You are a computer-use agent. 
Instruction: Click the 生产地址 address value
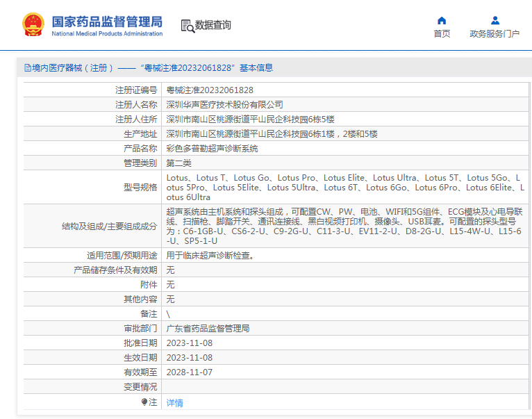[272, 134]
